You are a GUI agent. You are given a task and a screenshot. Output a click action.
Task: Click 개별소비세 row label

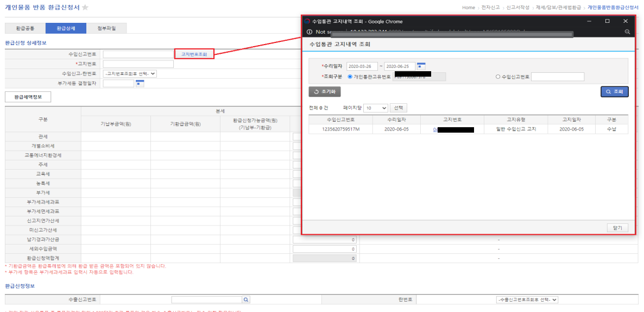43,146
